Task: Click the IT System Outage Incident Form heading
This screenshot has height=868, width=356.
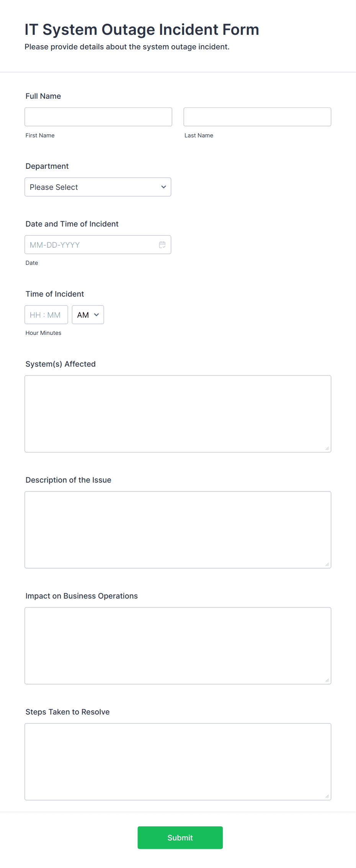Action: [142, 29]
